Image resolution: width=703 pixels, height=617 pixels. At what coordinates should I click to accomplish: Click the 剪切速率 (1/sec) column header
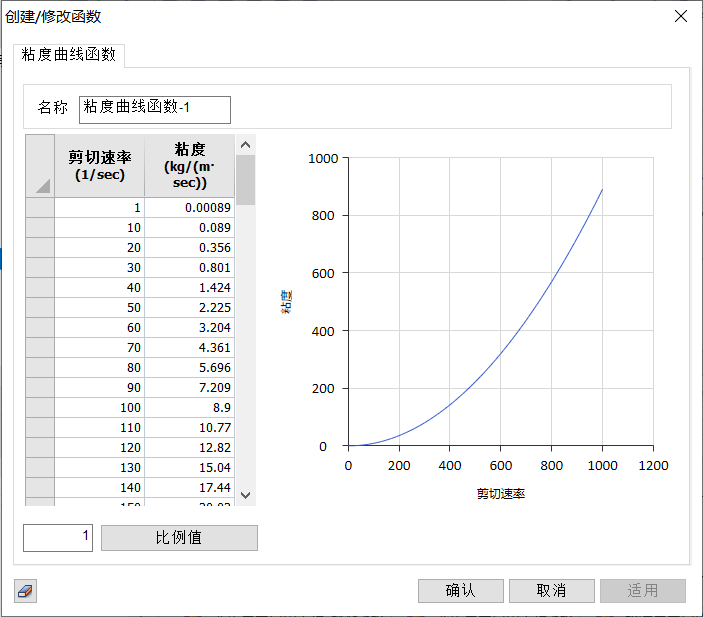click(100, 166)
